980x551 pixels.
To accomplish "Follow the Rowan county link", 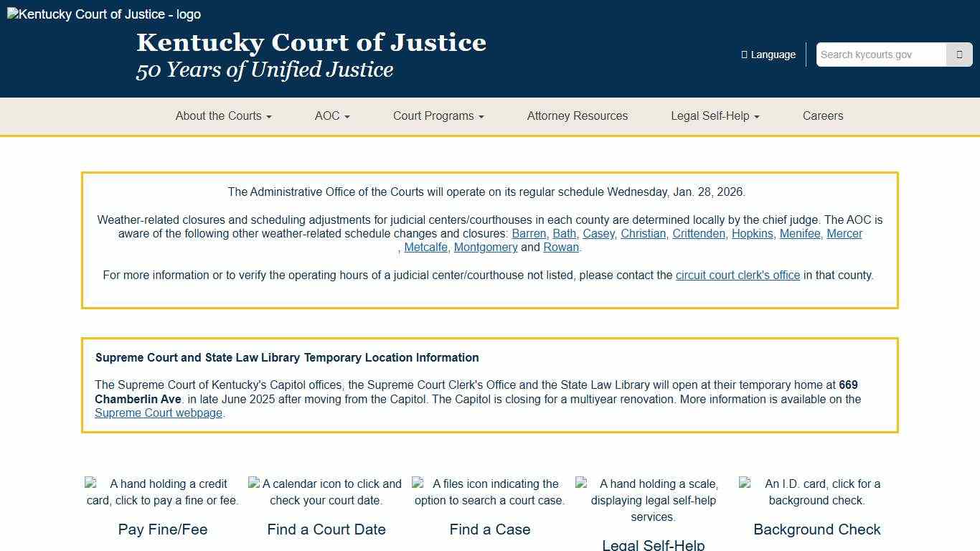I will click(560, 247).
